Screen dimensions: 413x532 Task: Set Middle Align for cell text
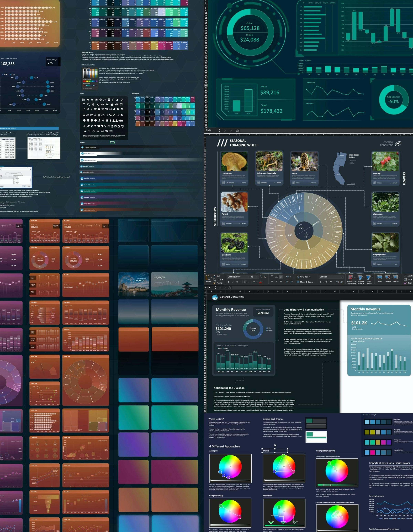(277, 277)
